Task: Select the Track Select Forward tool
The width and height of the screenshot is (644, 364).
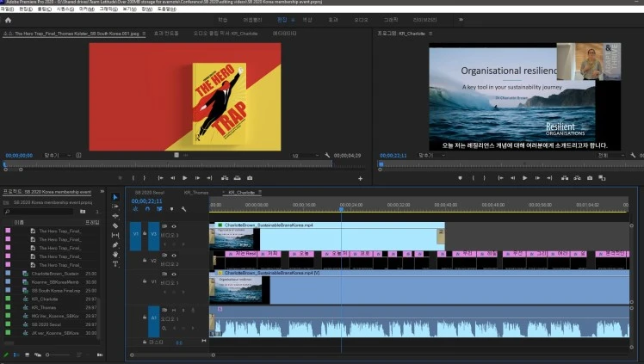Action: [x=115, y=207]
